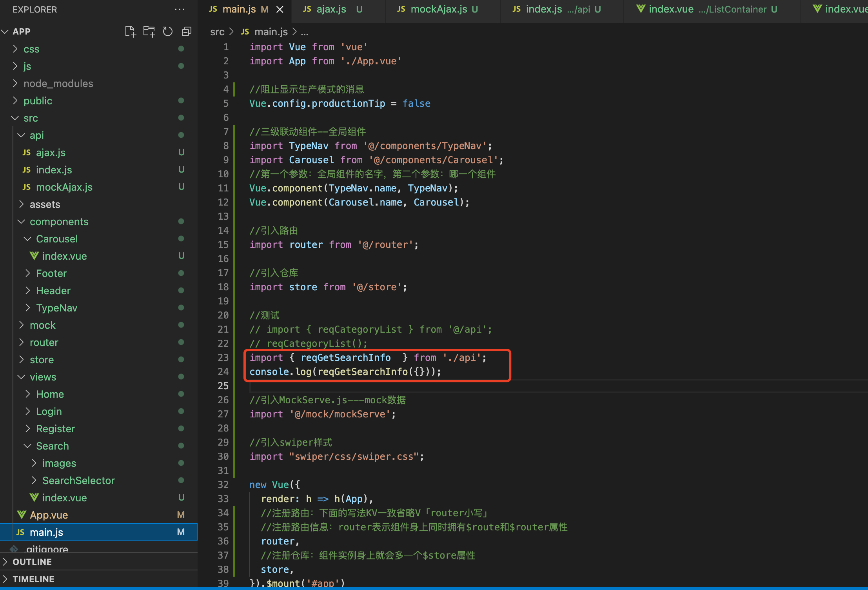The height and width of the screenshot is (590, 868).
Task: Click the JS icon next to ajax.js
Action: coord(27,152)
